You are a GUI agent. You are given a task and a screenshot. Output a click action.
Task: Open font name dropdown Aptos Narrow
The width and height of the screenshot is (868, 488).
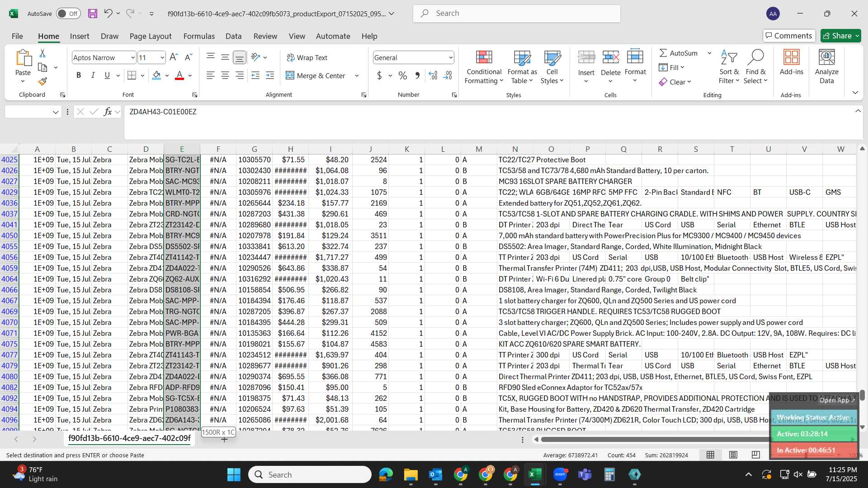[132, 57]
